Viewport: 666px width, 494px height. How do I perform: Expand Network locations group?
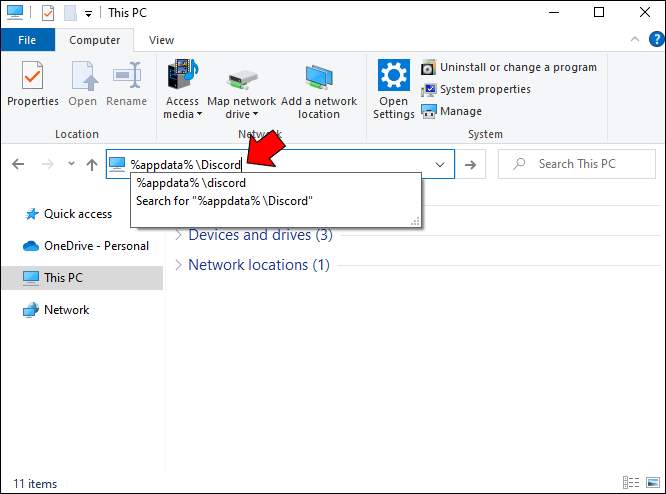click(179, 265)
